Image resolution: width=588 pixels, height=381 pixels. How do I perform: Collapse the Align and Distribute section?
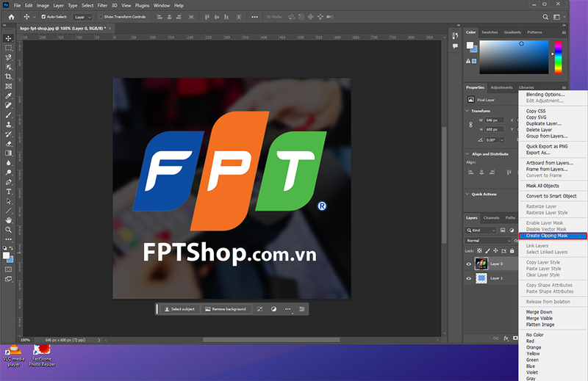(x=467, y=154)
